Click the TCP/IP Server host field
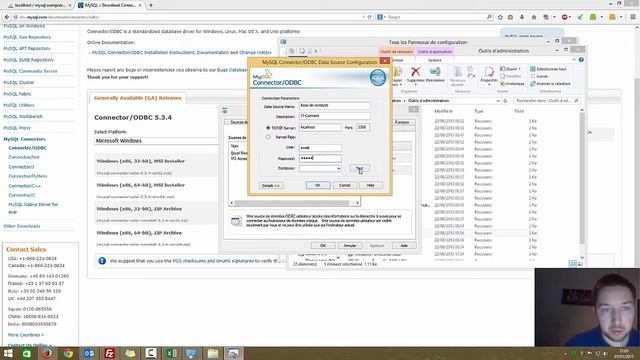The height and width of the screenshot is (360, 640). (320, 127)
